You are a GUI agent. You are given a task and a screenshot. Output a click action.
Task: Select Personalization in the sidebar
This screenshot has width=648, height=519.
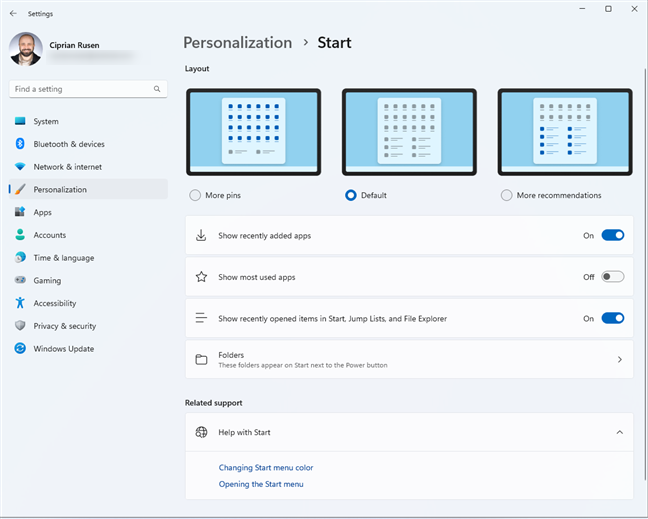point(88,189)
